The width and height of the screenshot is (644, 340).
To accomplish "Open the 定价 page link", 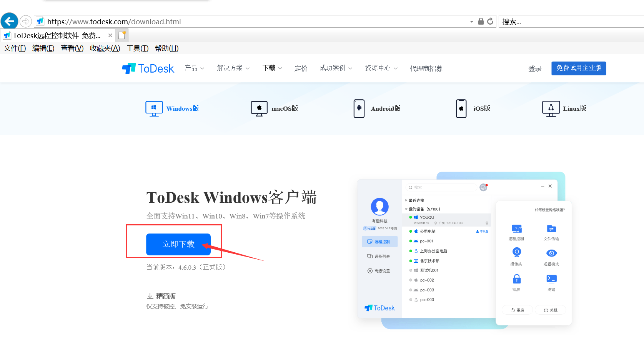I will click(x=301, y=68).
